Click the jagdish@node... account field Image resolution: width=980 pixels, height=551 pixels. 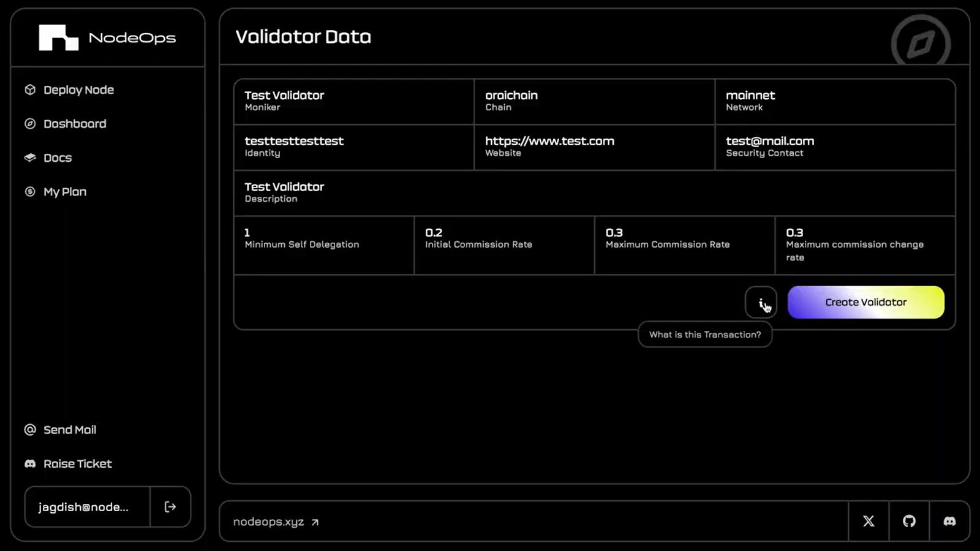tap(88, 507)
